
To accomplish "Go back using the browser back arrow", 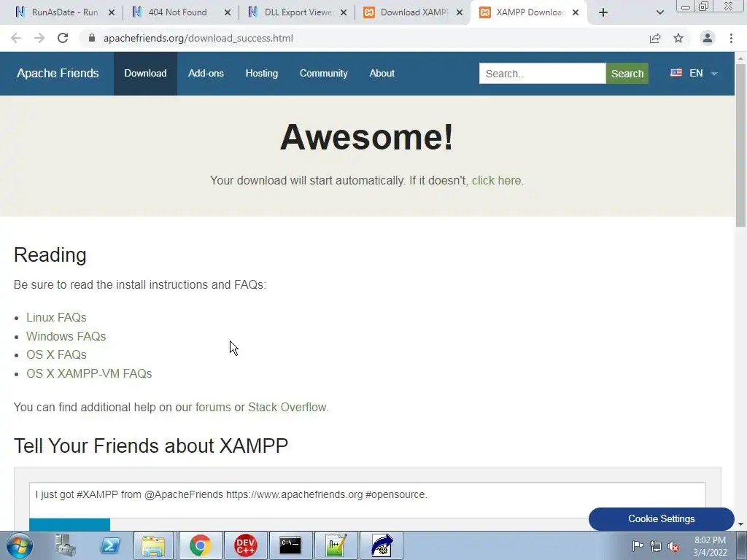I will tap(16, 38).
